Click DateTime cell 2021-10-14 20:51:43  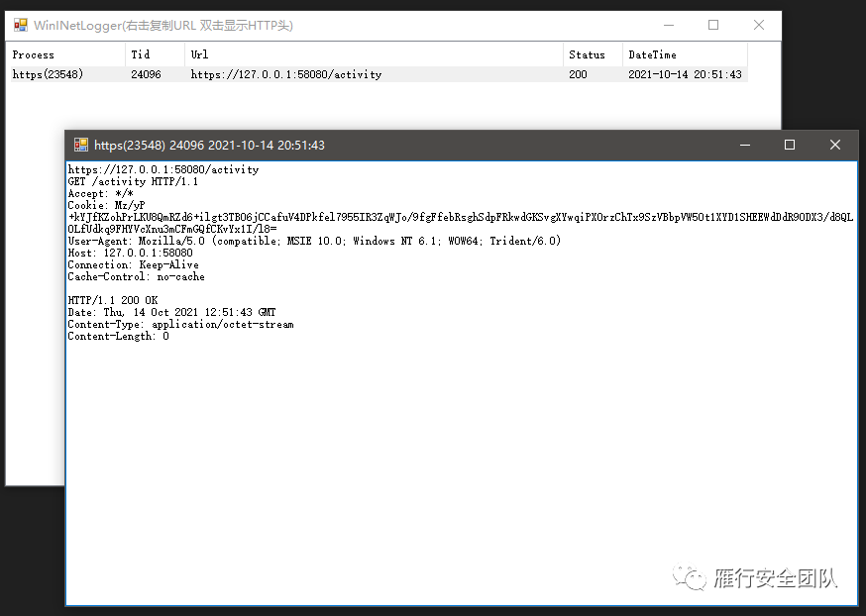[x=685, y=74]
